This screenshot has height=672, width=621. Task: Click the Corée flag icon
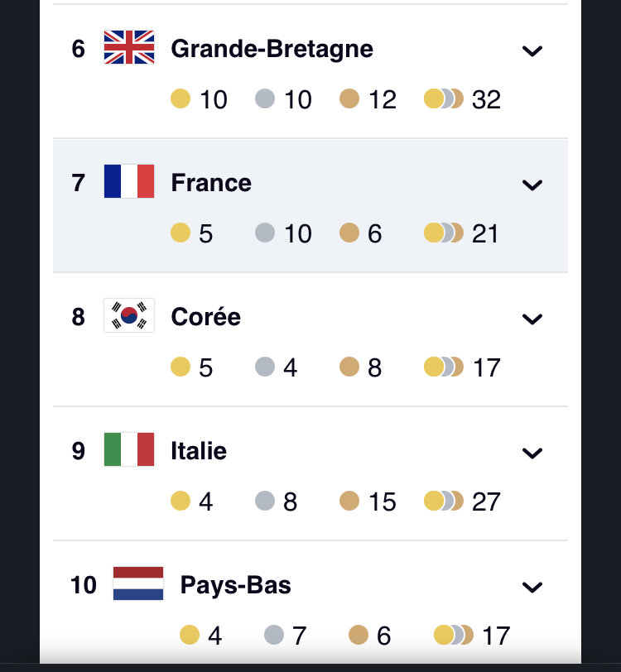129,315
